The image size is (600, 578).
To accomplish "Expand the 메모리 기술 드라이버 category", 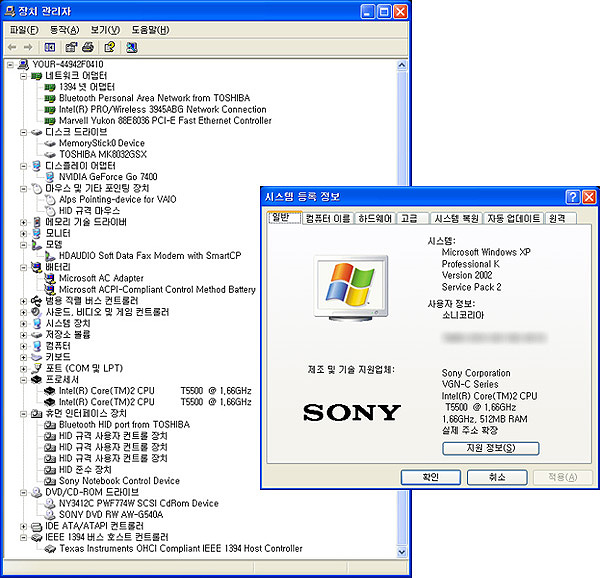I will (x=23, y=222).
